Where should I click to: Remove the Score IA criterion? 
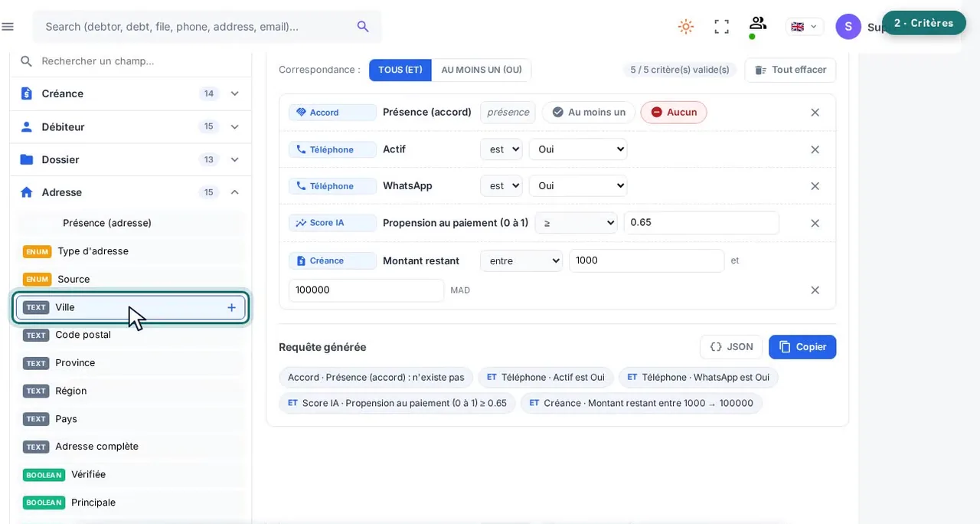(815, 223)
